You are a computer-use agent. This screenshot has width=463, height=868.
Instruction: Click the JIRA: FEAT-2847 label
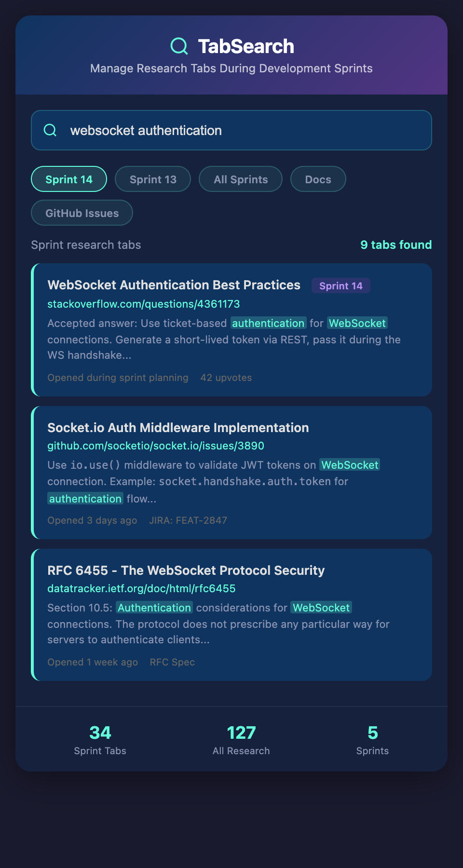(x=188, y=520)
